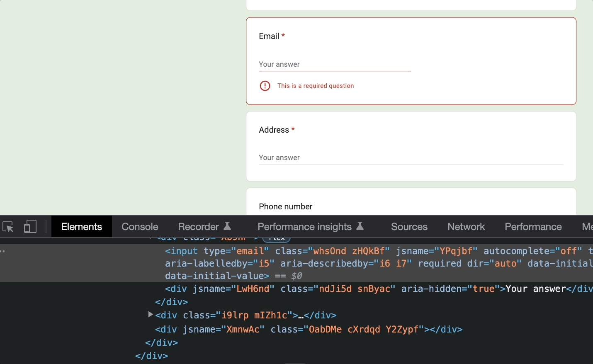Image resolution: width=593 pixels, height=364 pixels.
Task: Switch to the Sources tab
Action: (409, 226)
